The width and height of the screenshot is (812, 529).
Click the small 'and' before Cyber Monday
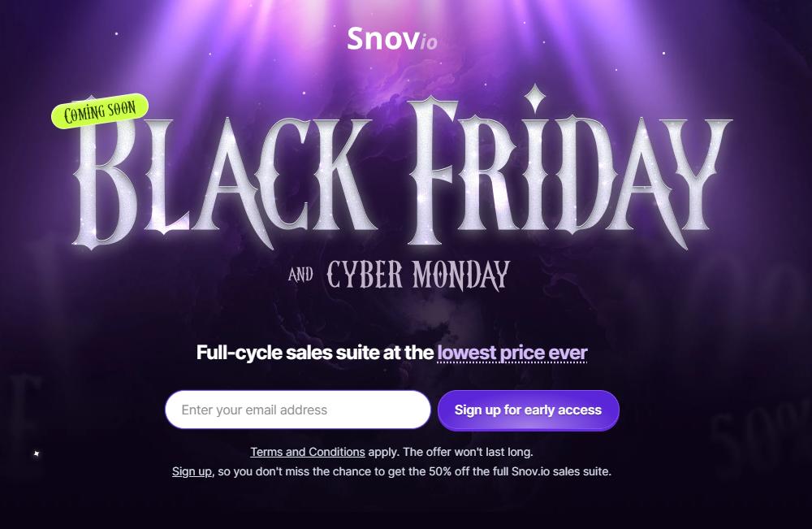[300, 275]
